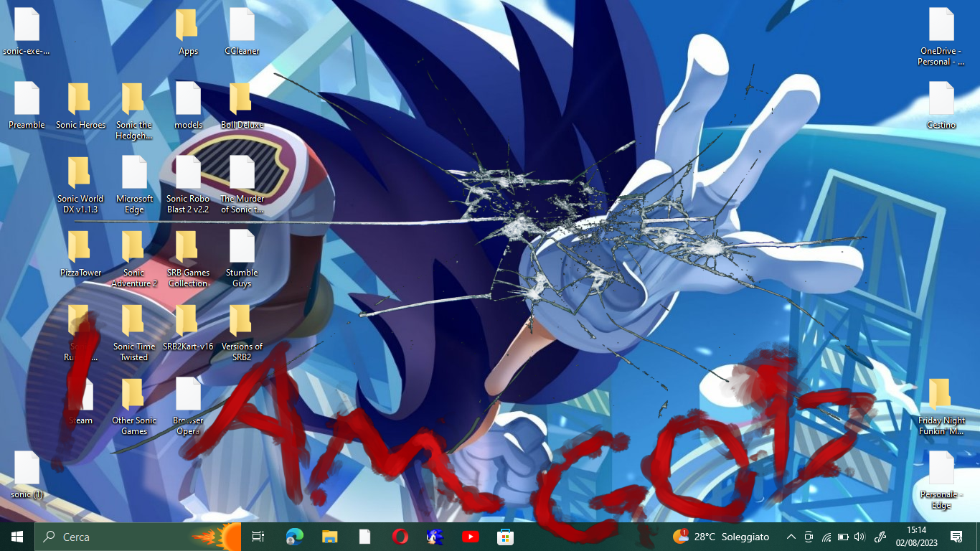
Task: Open the Versions of SRB2 folder
Action: tap(242, 333)
